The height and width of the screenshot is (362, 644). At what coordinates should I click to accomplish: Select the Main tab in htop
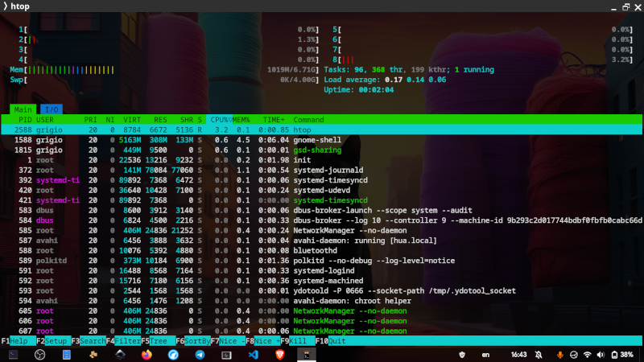click(x=23, y=109)
